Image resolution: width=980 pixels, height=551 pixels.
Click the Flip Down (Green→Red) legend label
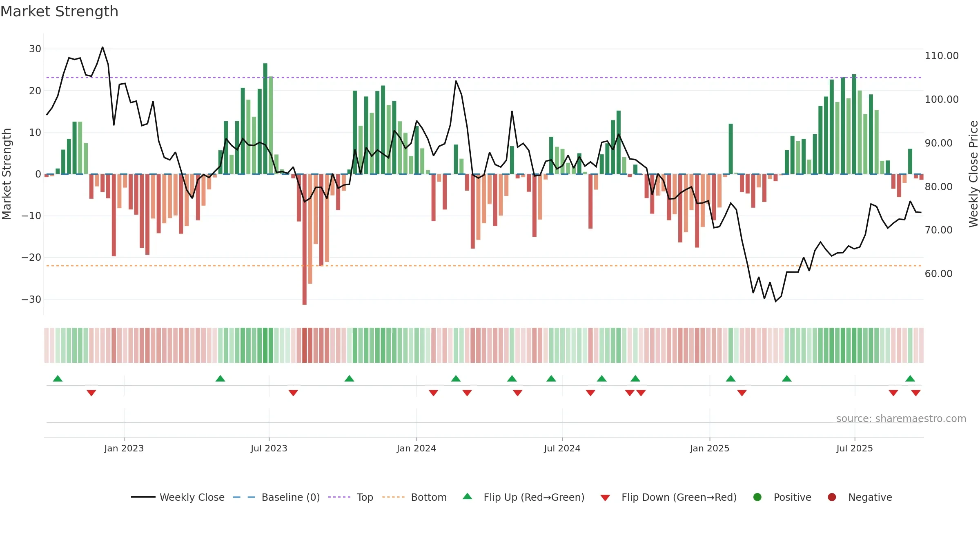pos(679,497)
